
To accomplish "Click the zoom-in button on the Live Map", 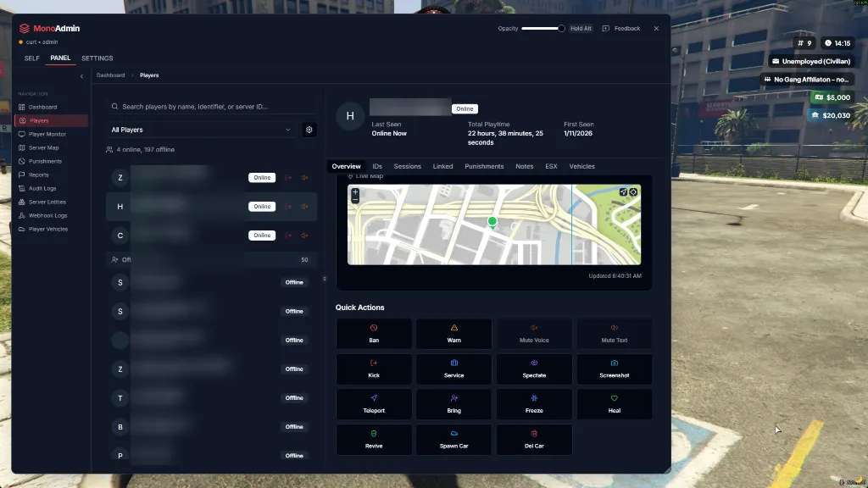I will point(353,191).
